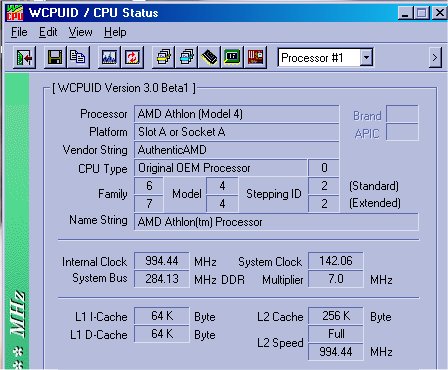Open the File menu

[x=19, y=32]
